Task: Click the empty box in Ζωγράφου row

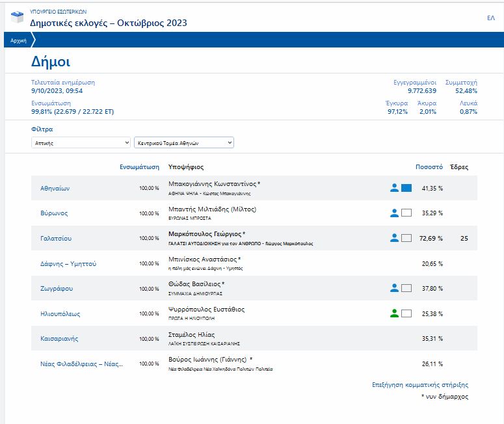Action: click(406, 288)
